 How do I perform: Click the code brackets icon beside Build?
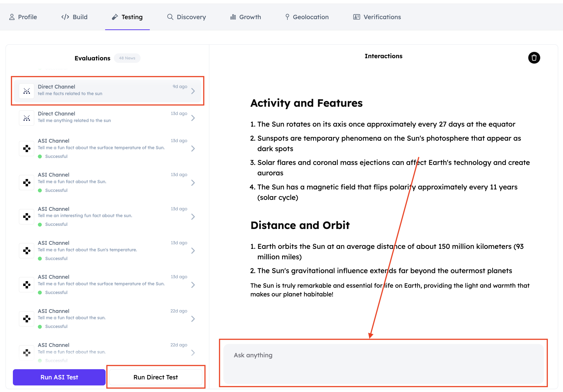(65, 17)
